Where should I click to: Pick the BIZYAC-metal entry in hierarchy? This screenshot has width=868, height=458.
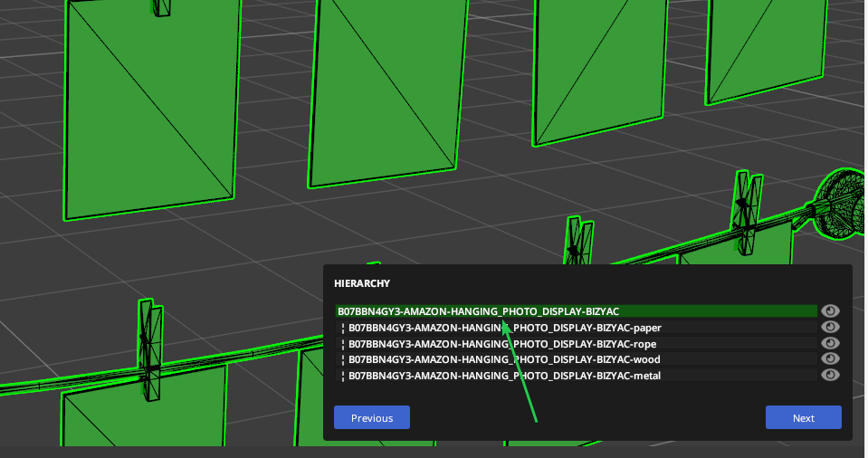[577, 376]
